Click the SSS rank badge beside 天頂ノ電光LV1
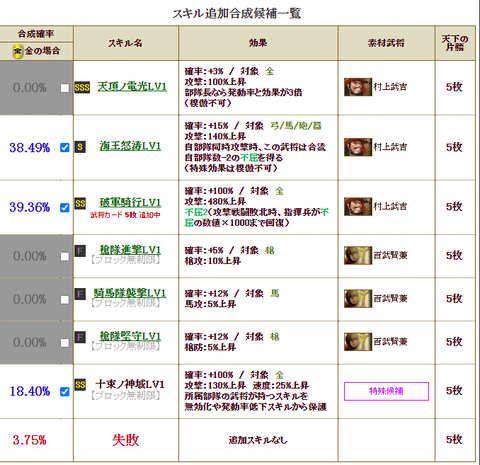This screenshot has width=480, height=465. pos(82,88)
